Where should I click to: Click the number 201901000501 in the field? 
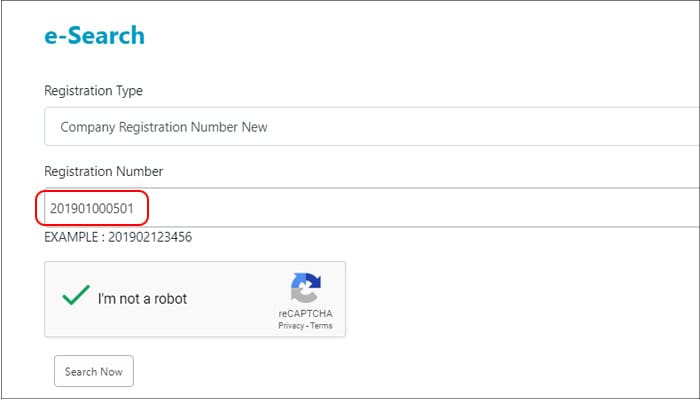[x=91, y=208]
